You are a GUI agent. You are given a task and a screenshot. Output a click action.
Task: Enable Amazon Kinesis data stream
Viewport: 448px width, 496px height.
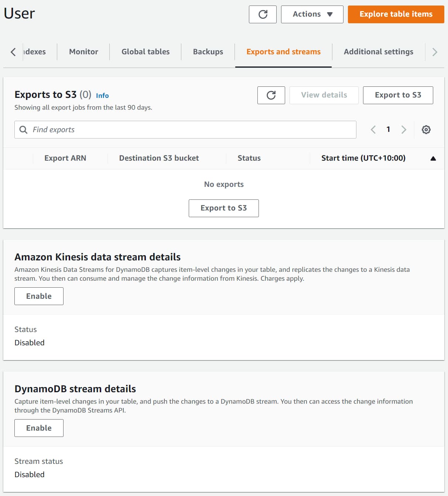pos(39,296)
